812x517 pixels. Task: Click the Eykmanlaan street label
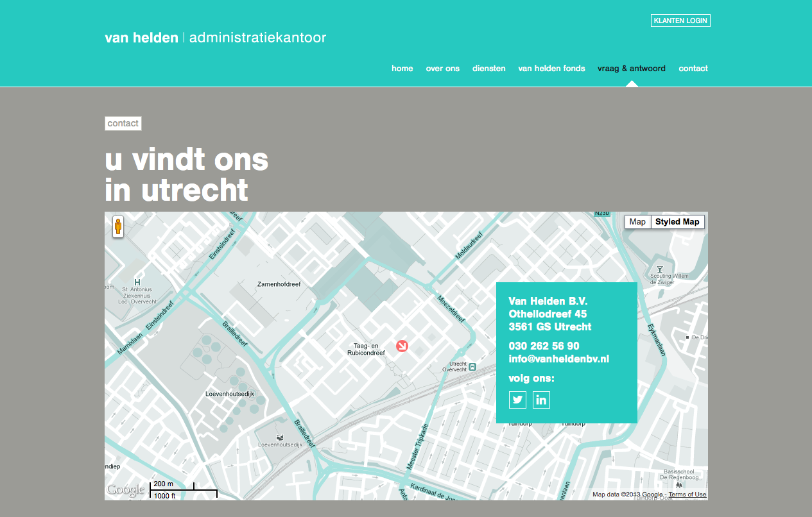657,340
